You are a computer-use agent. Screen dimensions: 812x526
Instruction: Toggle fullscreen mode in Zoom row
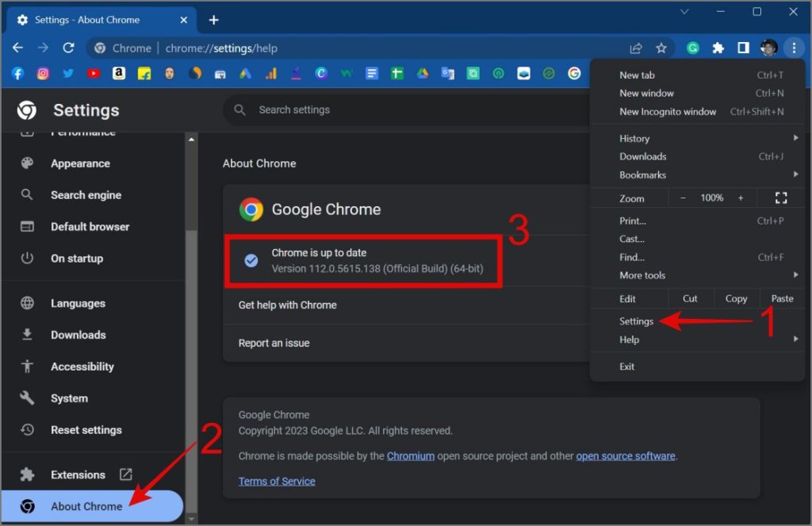click(781, 198)
